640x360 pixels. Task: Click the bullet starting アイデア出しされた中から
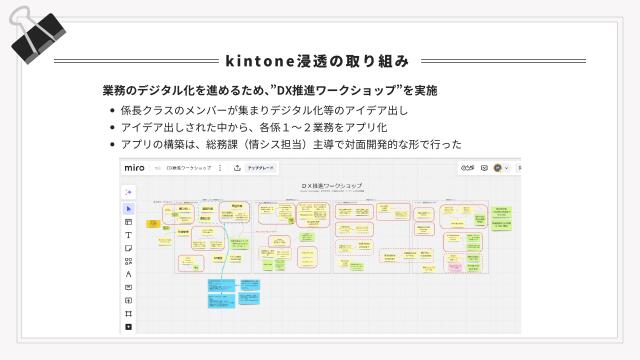(x=254, y=127)
